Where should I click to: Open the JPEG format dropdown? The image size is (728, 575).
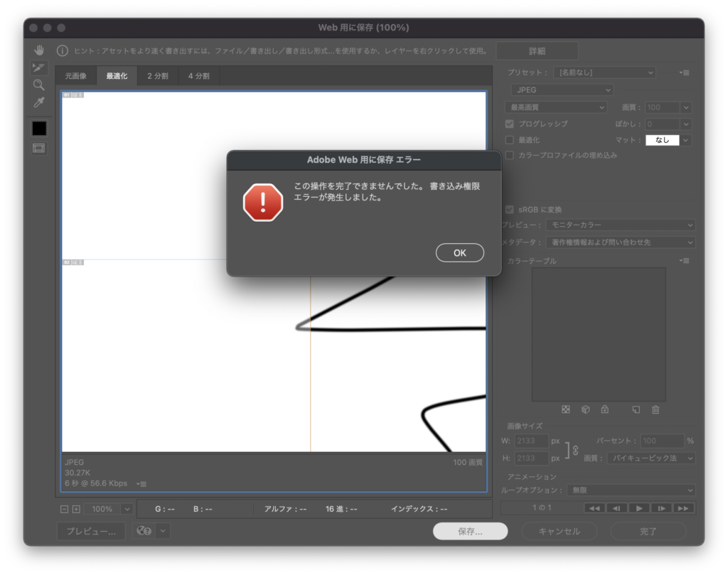[562, 90]
